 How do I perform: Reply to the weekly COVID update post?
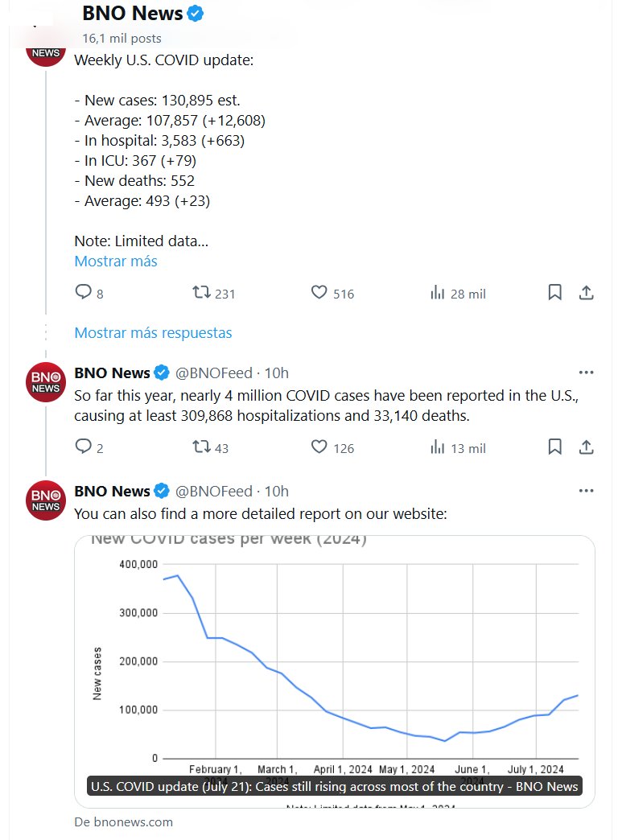(x=84, y=293)
